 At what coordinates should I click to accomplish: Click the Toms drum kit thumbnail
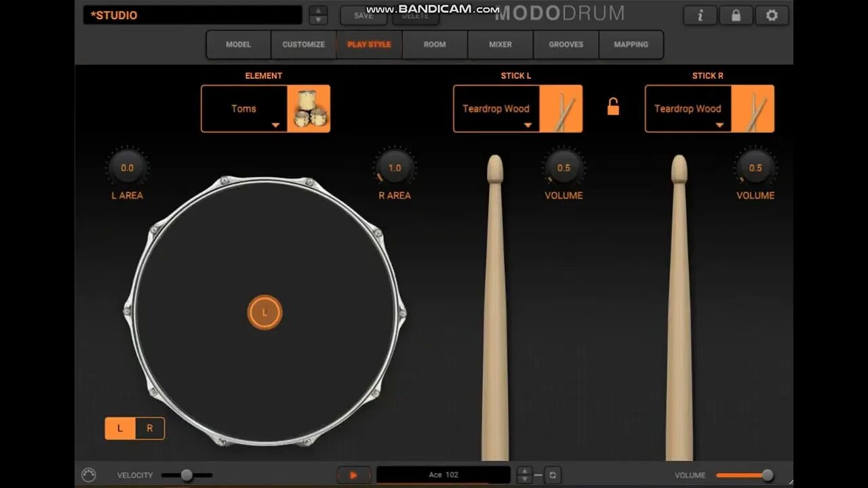(309, 108)
